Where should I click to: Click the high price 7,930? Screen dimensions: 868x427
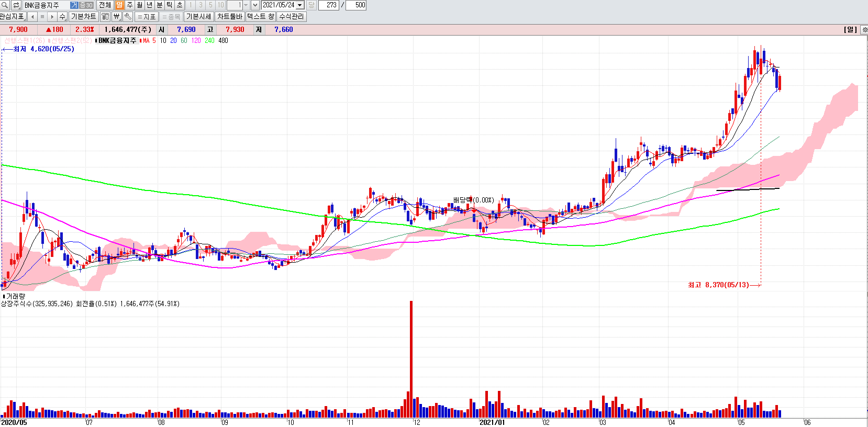(235, 30)
